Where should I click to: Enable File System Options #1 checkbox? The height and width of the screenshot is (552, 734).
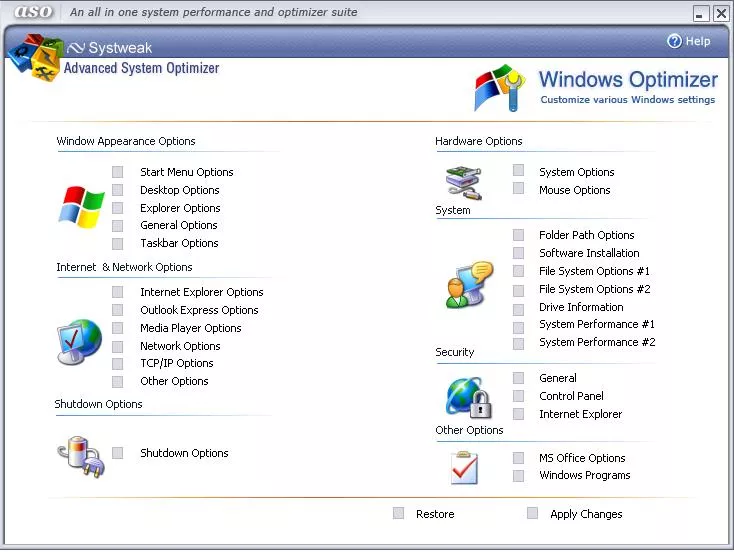click(x=518, y=271)
